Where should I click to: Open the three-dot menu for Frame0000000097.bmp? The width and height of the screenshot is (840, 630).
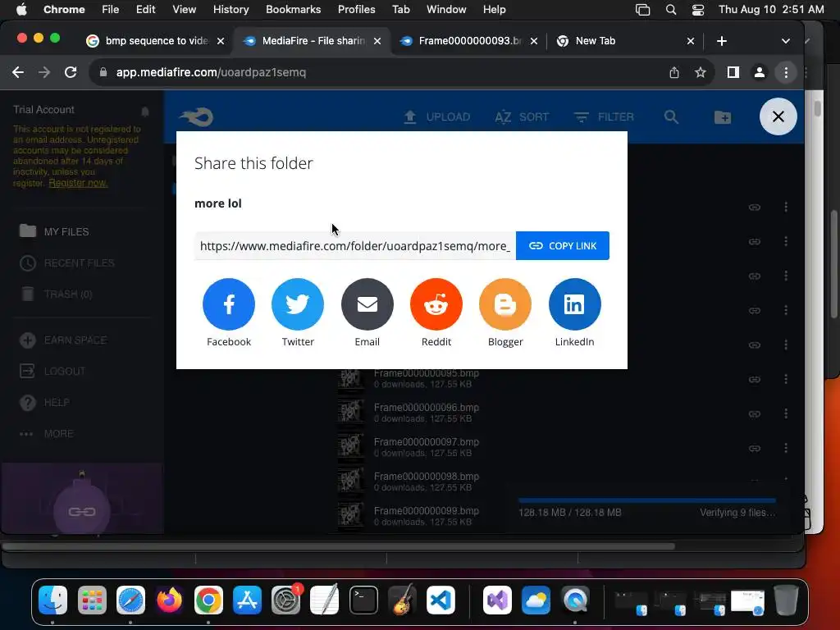pos(785,448)
